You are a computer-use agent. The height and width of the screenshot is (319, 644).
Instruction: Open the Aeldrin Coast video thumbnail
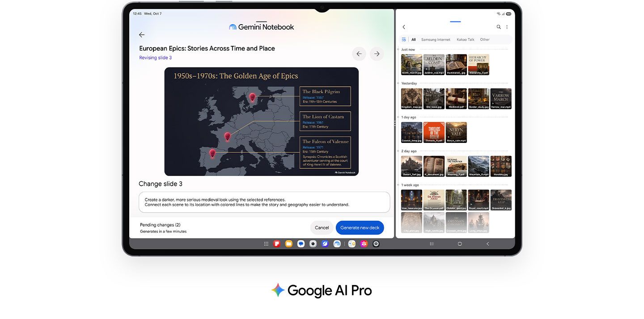[434, 65]
